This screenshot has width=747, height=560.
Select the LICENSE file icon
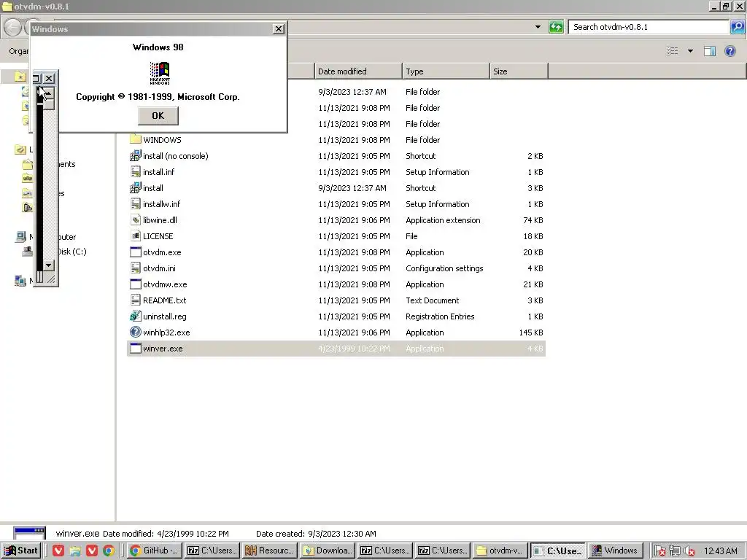pyautogui.click(x=135, y=236)
